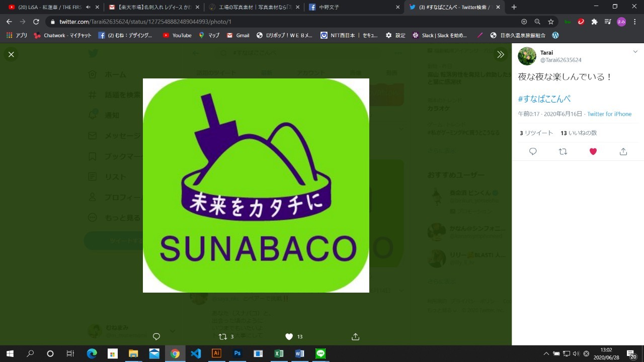The height and width of the screenshot is (362, 644).
Task: Focus the twitter.com address bar
Action: coord(287,22)
